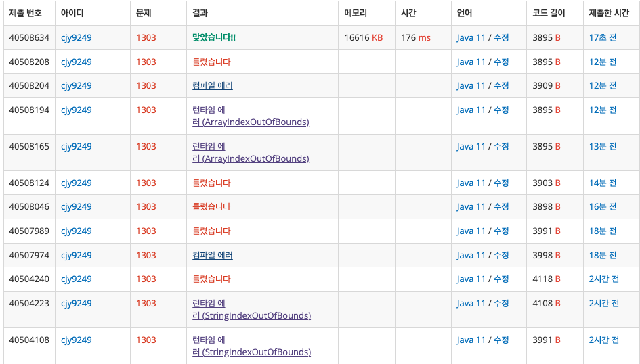Click Java 11 link for submission 40508204
Image resolution: width=640 pixels, height=364 pixels.
click(471, 86)
